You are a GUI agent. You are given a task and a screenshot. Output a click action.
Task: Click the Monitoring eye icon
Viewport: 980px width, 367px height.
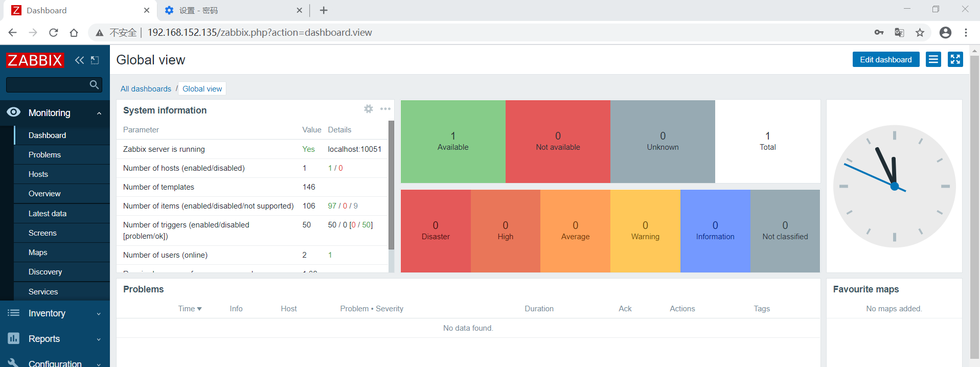coord(14,112)
